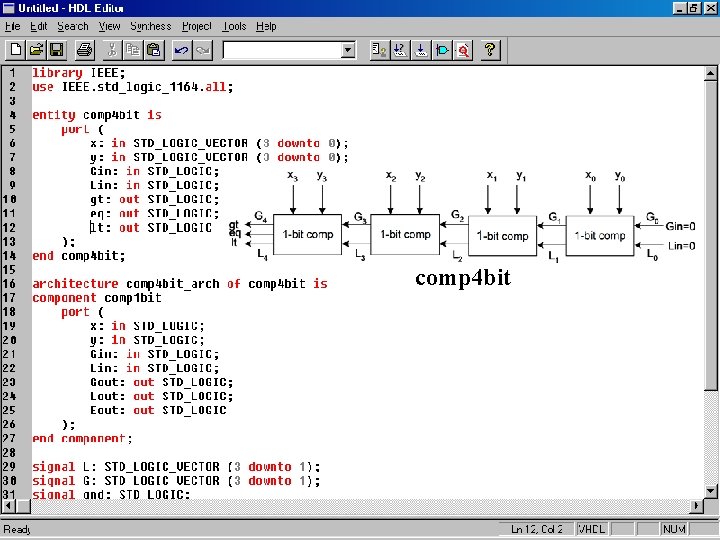Click 'entity comp4bit is' line
The width and height of the screenshot is (720, 540).
point(97,115)
